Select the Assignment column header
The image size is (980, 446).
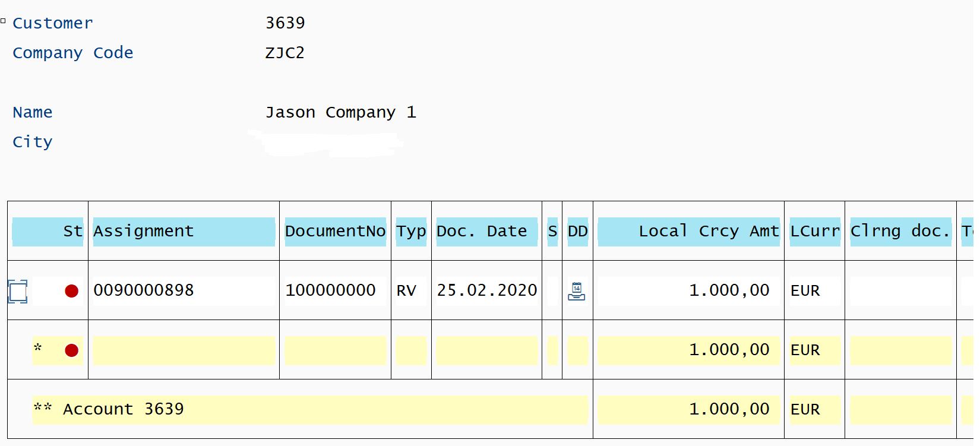(184, 232)
